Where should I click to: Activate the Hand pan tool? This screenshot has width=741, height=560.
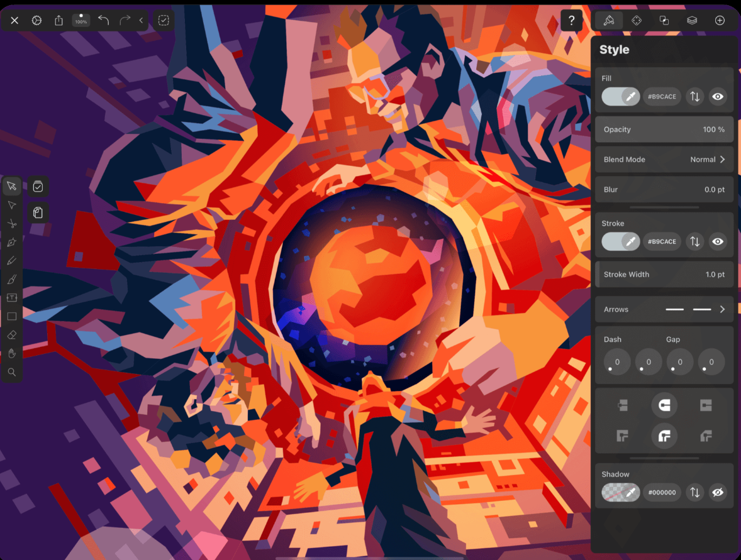pos(12,353)
